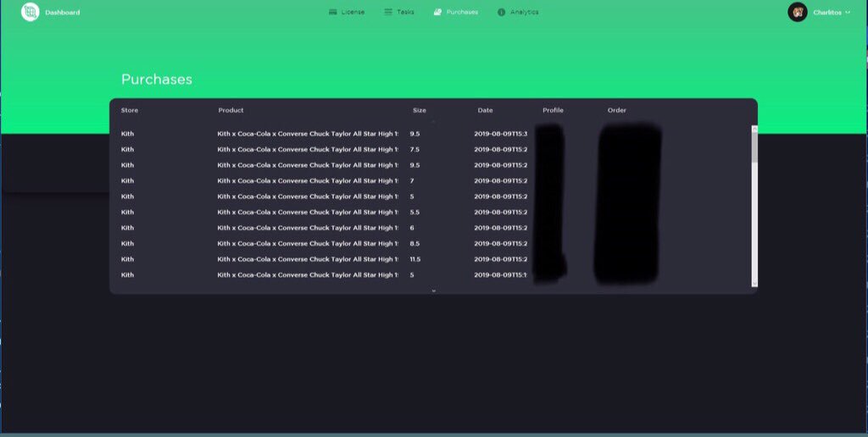Screen dimensions: 868x437
Task: Select the Purchases nav icon
Action: [438, 12]
